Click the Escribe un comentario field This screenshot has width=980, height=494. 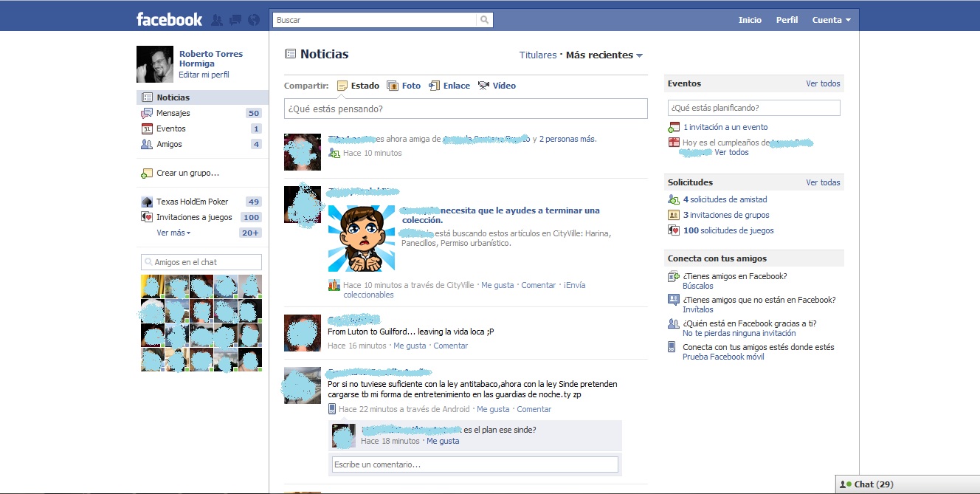474,464
